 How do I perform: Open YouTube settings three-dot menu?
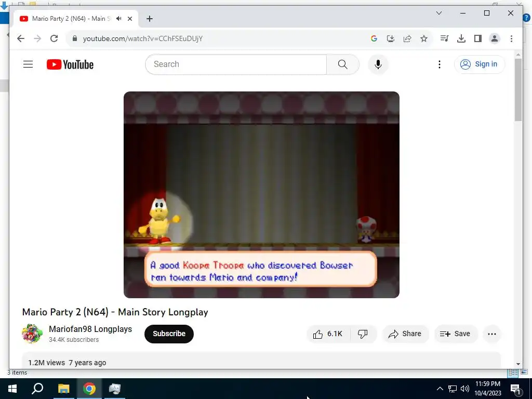[440, 64]
